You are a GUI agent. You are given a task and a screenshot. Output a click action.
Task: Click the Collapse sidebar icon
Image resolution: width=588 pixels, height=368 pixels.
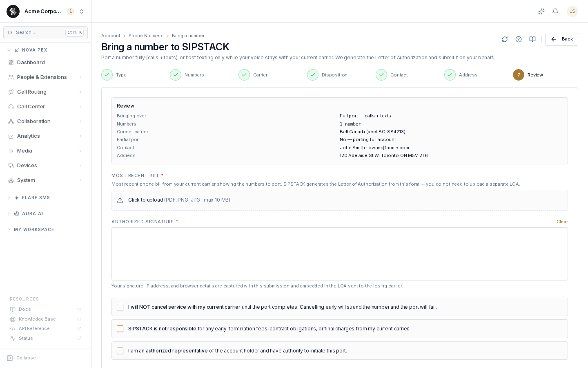[10, 358]
